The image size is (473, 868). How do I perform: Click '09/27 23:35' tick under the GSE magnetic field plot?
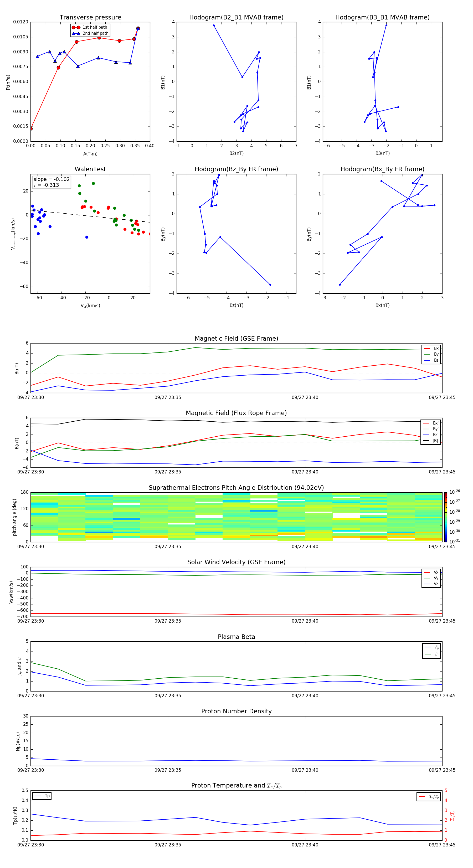[168, 398]
